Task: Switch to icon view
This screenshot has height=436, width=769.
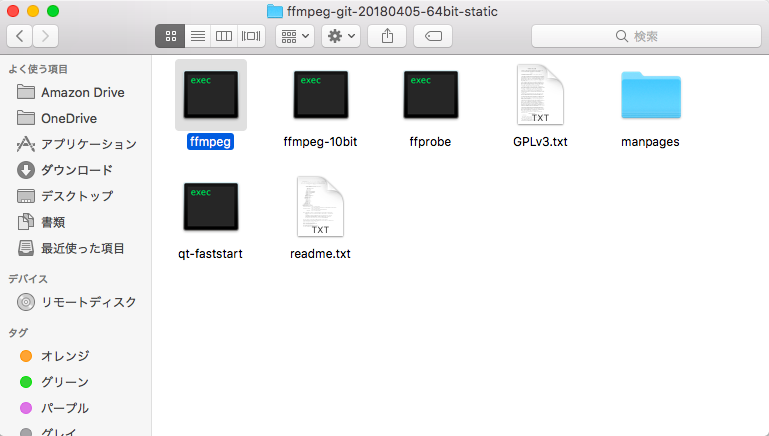Action: [x=170, y=36]
